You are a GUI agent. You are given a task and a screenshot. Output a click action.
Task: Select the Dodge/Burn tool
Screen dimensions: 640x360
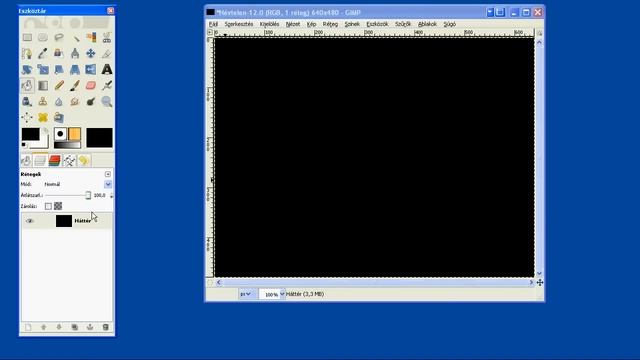[91, 101]
